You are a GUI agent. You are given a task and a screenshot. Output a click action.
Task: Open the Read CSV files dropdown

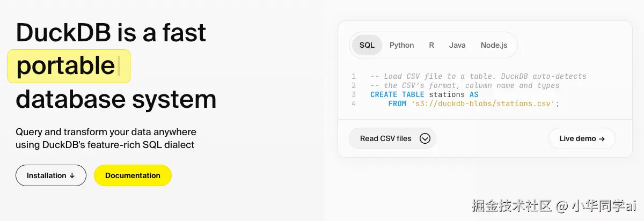tap(386, 138)
